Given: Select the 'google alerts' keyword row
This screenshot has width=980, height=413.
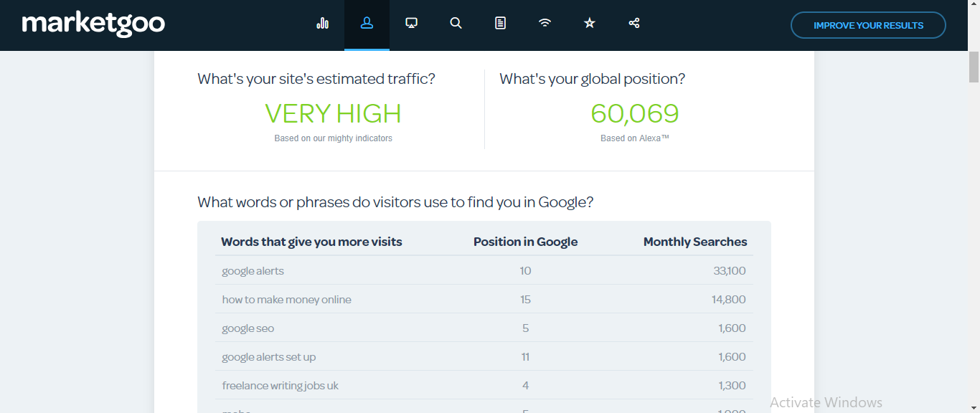Looking at the screenshot, I should (253, 271).
